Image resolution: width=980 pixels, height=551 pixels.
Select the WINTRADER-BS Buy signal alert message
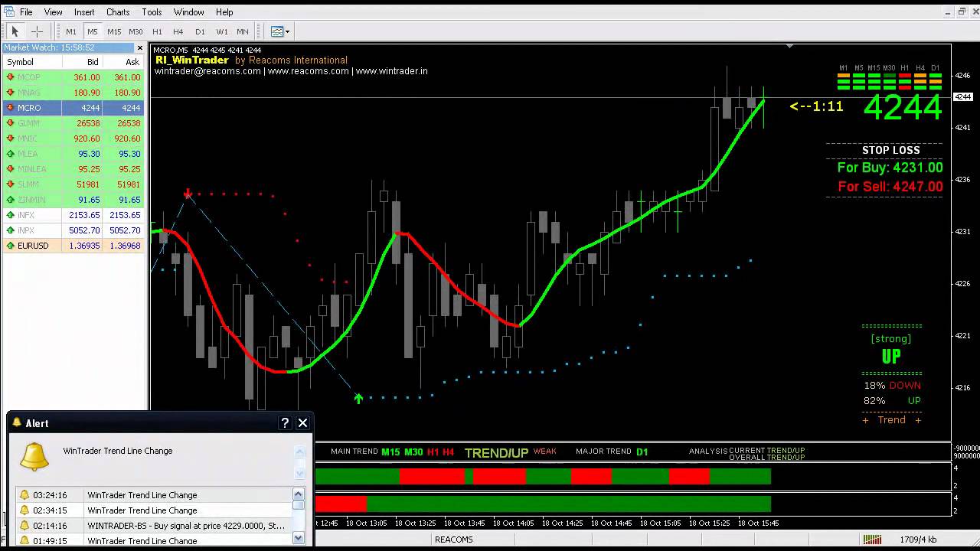click(x=186, y=526)
